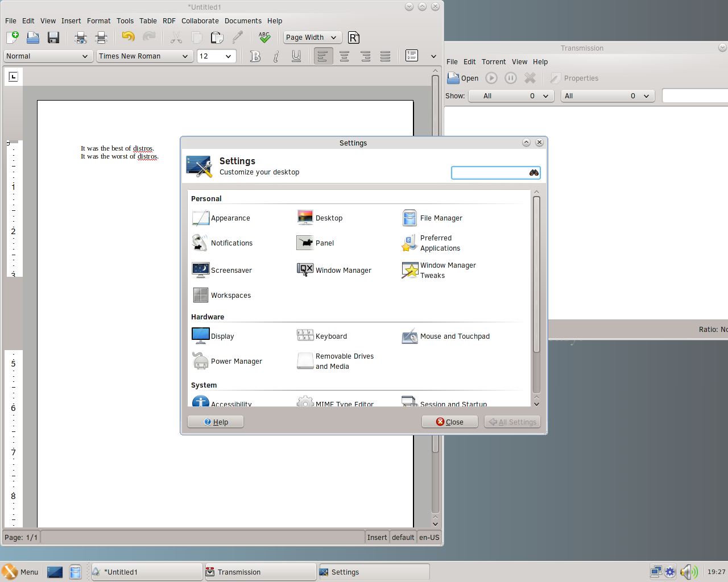Open the Format menu in word processor
This screenshot has width=728, height=582.
99,20
